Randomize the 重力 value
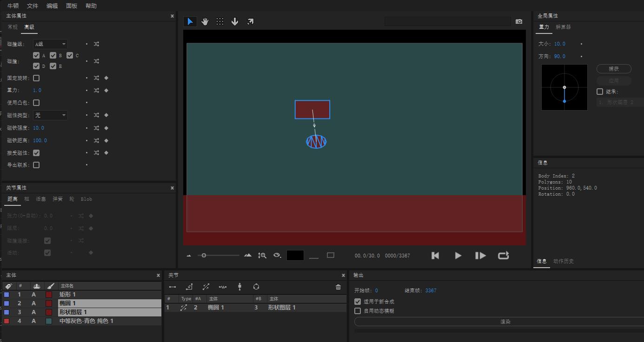 coord(96,91)
